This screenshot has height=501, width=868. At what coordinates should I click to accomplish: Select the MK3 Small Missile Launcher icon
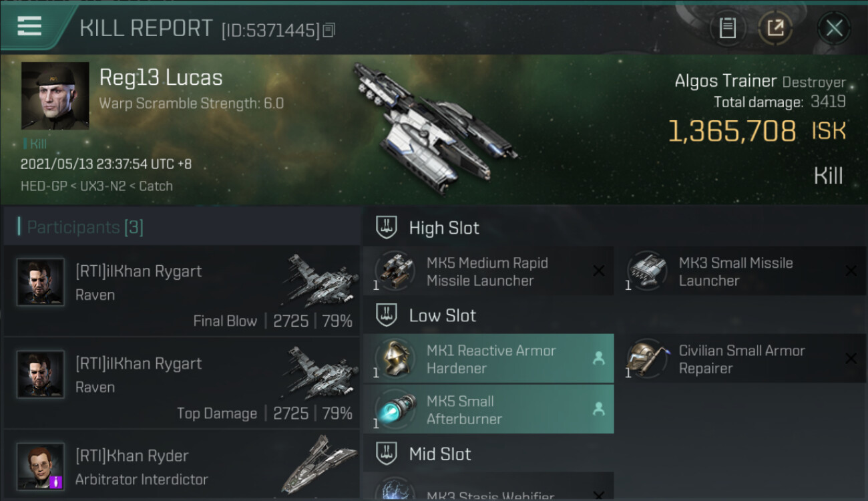click(x=646, y=271)
